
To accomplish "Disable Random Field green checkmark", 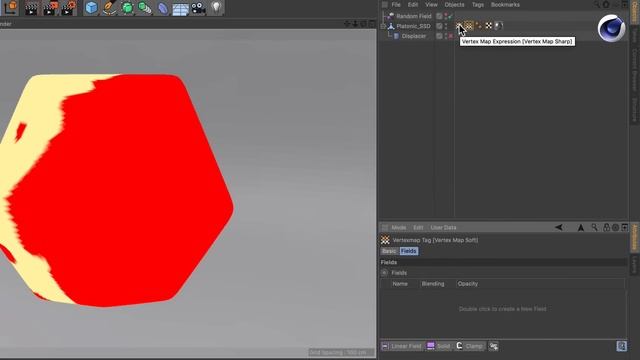I will [450, 16].
